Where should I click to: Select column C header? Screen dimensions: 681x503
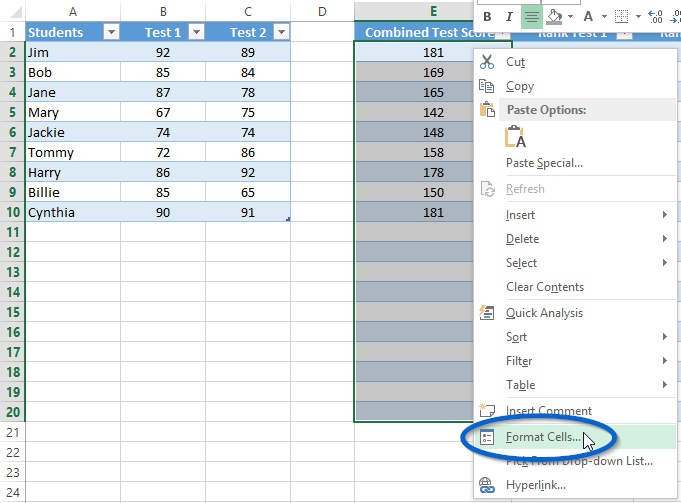(248, 11)
